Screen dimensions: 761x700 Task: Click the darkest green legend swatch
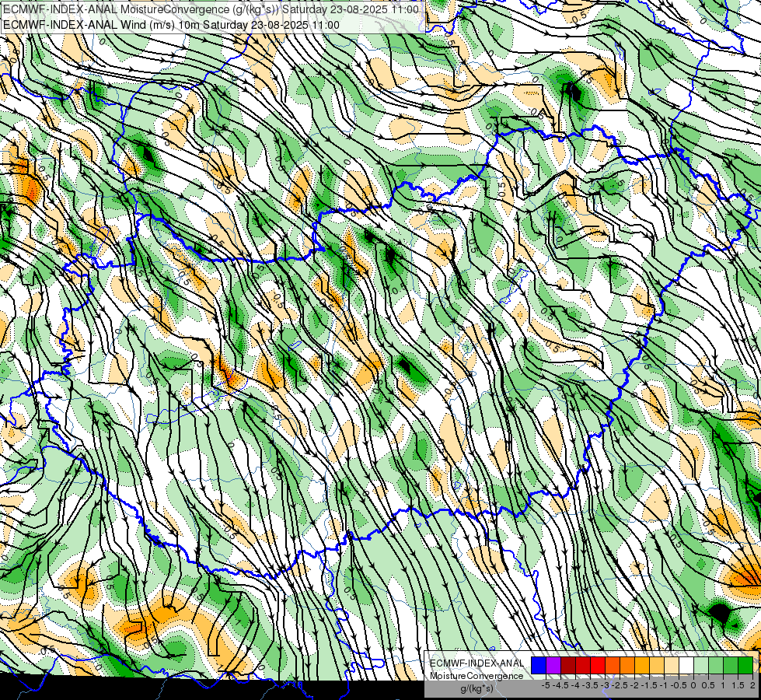tap(745, 666)
